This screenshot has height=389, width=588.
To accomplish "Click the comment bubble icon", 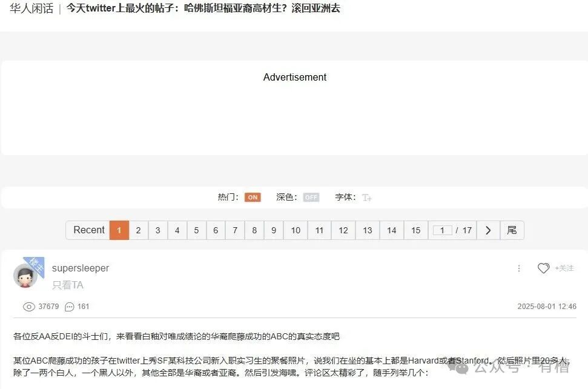I will point(70,307).
